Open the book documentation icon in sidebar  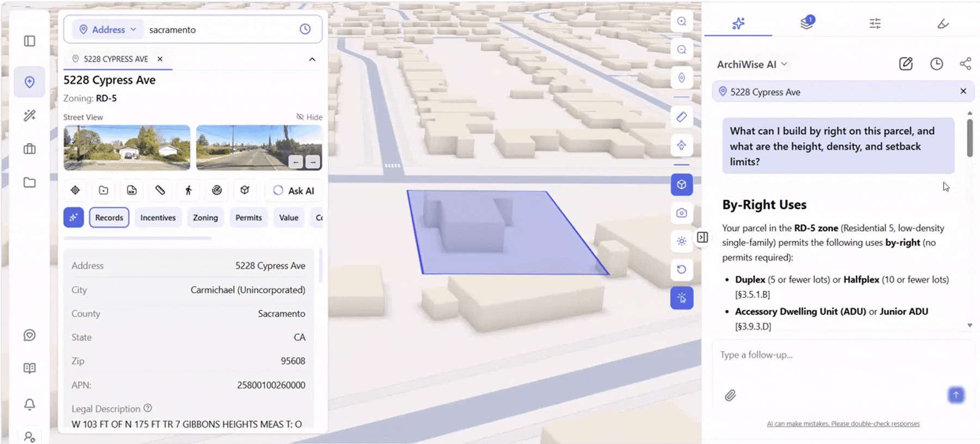[29, 368]
